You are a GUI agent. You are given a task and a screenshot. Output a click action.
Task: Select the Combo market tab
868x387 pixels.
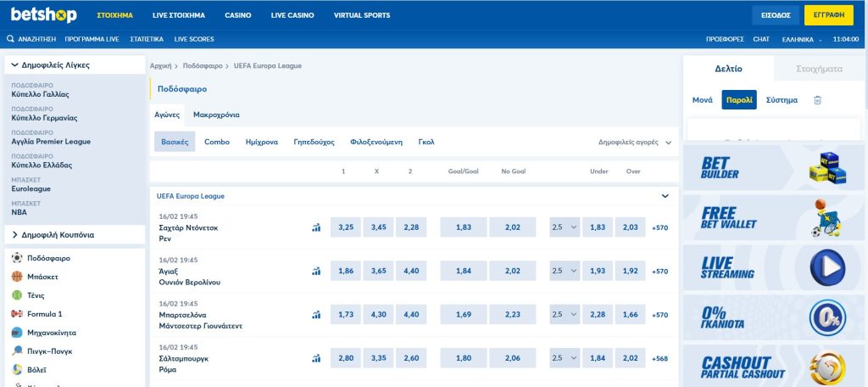(217, 142)
